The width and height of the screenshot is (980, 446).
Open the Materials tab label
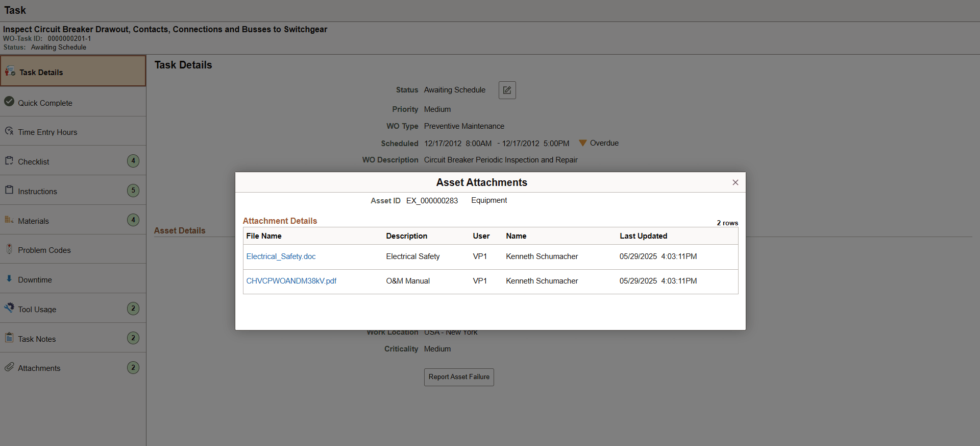(34, 221)
